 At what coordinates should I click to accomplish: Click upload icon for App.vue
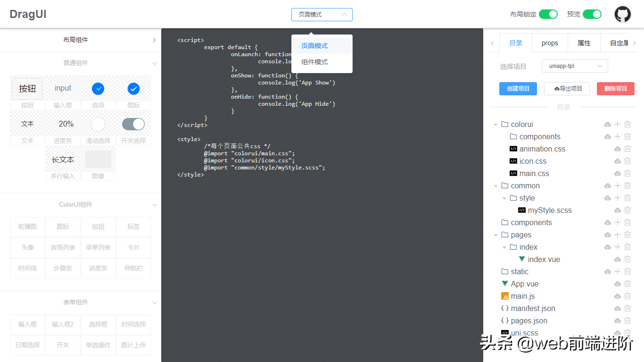(x=618, y=284)
